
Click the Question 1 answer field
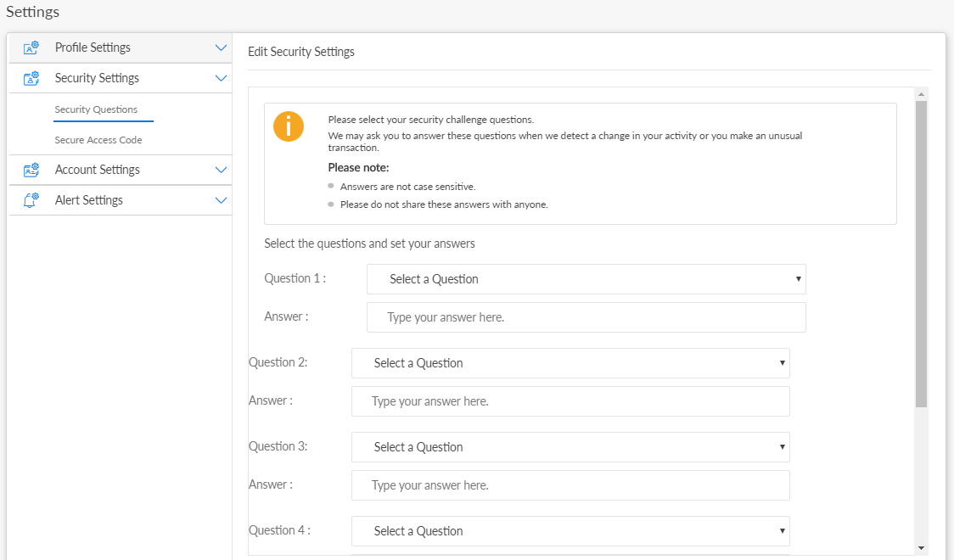pyautogui.click(x=586, y=317)
